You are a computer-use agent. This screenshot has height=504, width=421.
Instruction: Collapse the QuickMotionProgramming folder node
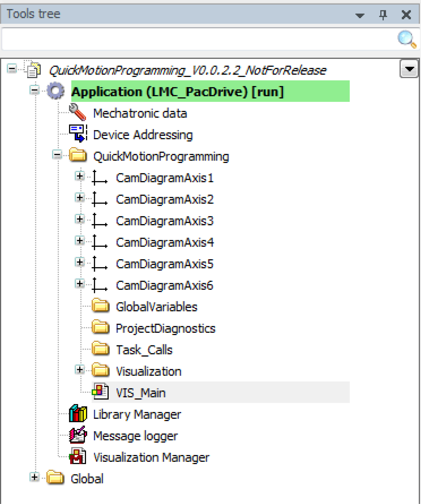point(57,154)
